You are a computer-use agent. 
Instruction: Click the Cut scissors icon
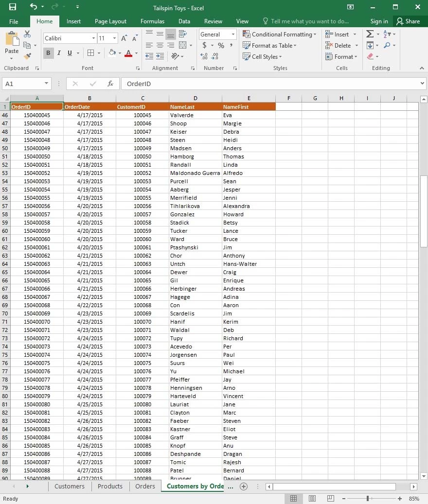pos(27,34)
